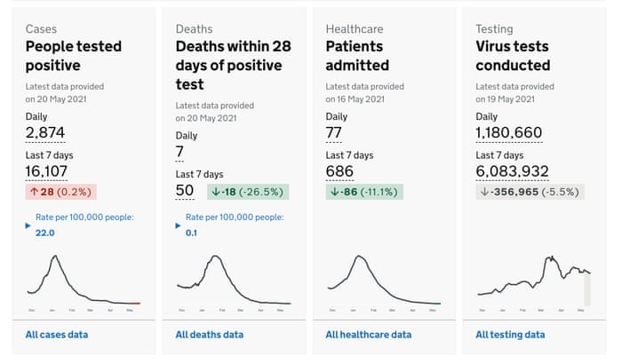622x364 pixels.
Task: Click the cases trend line chart
Action: click(84, 281)
